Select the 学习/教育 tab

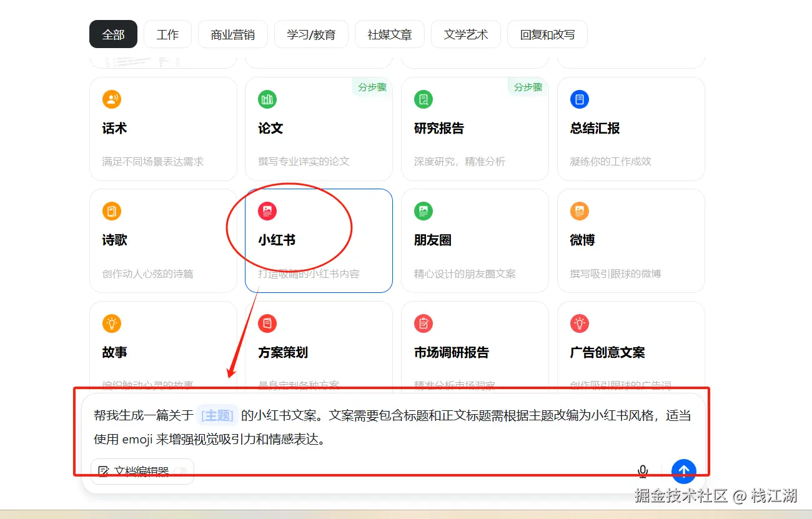click(x=311, y=34)
